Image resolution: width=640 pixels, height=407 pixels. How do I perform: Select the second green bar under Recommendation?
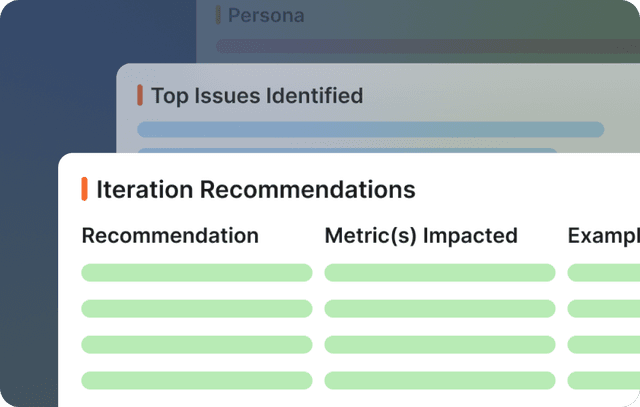tap(196, 308)
